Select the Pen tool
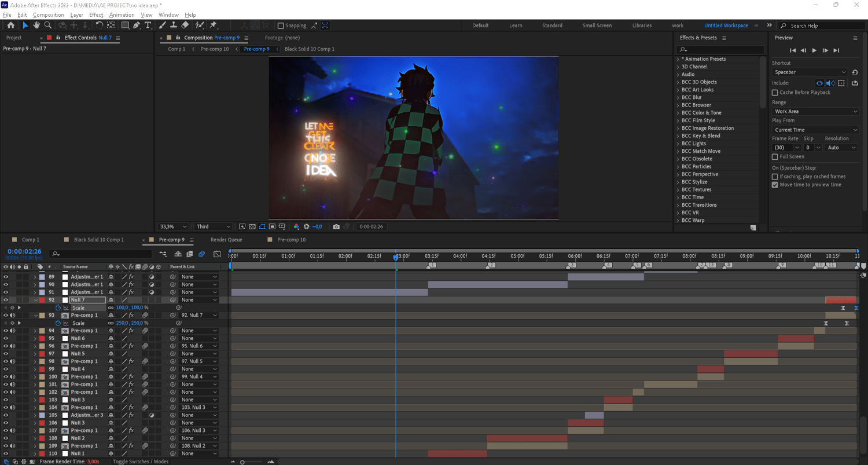This screenshot has height=465, width=868. click(x=137, y=25)
